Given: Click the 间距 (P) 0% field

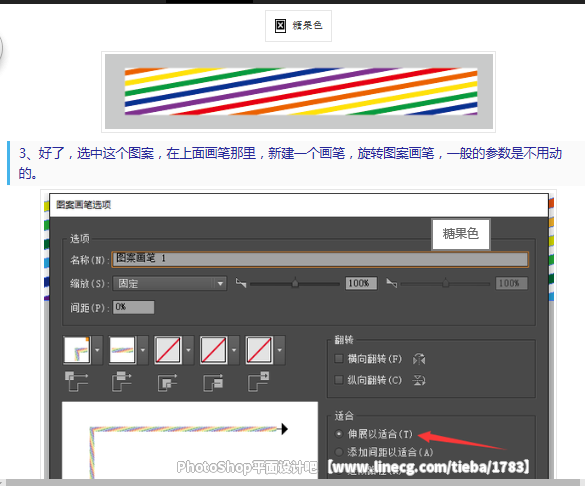Looking at the screenshot, I should tap(133, 307).
